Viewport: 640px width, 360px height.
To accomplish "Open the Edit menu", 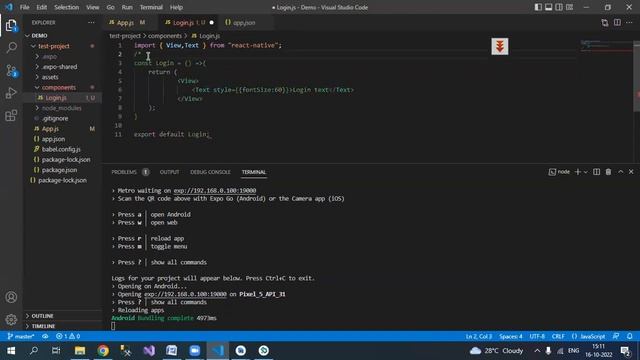I will click(42, 7).
